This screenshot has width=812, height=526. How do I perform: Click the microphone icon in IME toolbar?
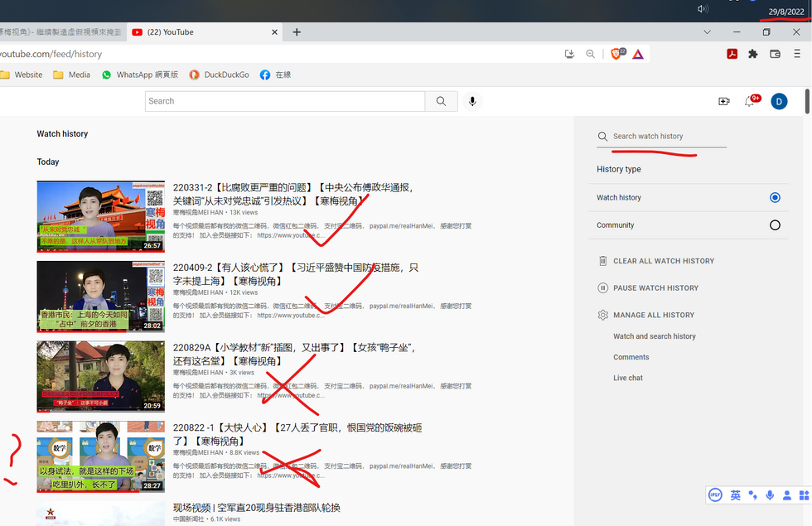pos(770,495)
